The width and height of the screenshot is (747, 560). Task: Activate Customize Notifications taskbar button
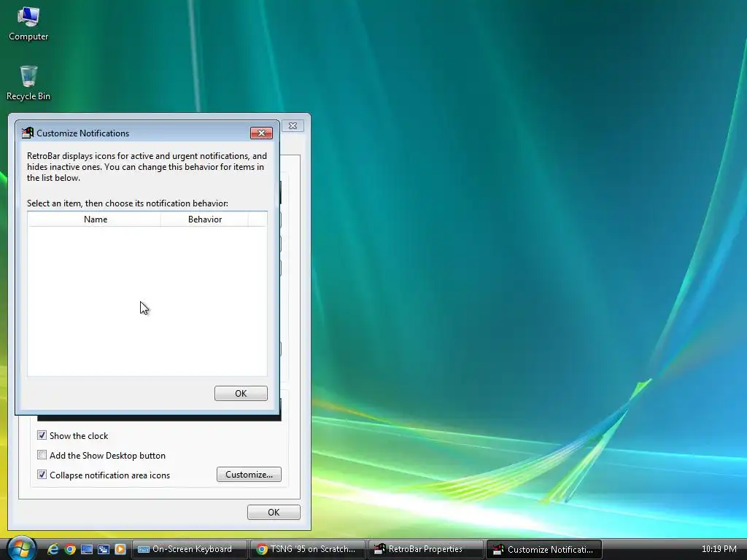(544, 549)
